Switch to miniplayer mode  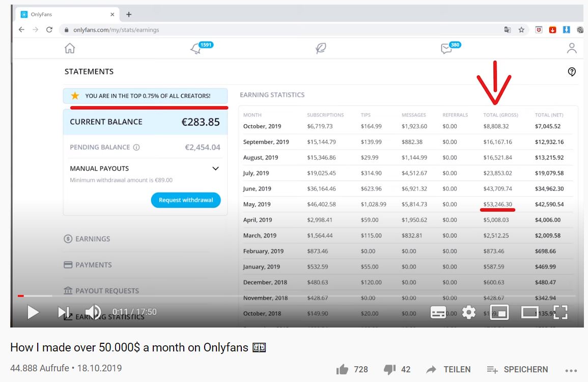[499, 312]
